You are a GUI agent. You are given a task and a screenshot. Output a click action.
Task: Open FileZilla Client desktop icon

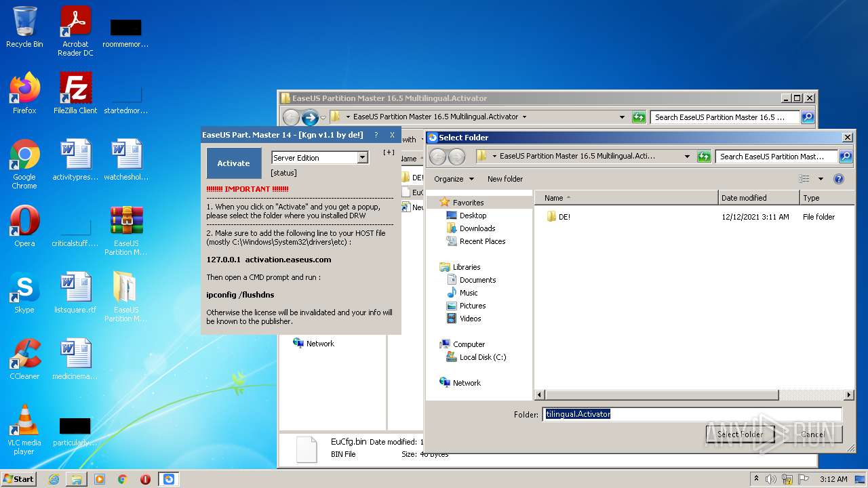pyautogui.click(x=75, y=94)
